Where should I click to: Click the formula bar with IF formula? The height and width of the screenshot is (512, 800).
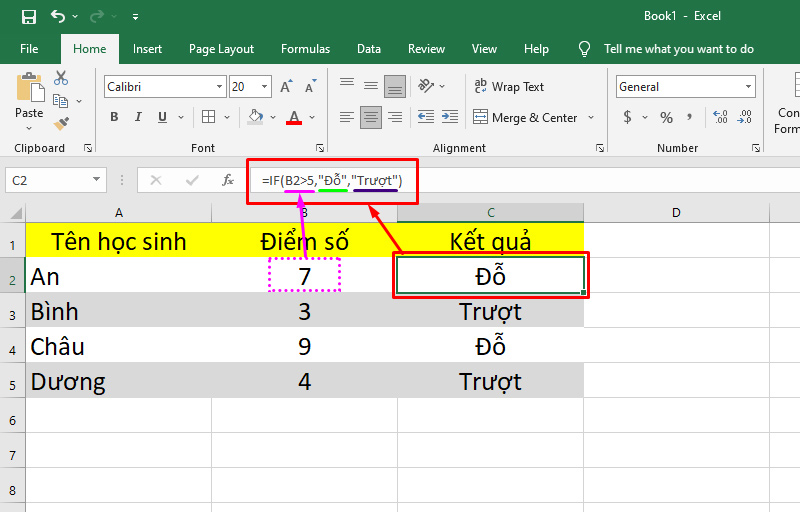point(525,180)
